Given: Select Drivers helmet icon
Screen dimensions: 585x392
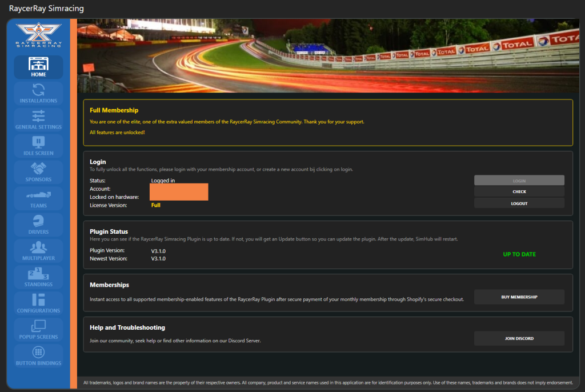Looking at the screenshot, I should tap(38, 221).
